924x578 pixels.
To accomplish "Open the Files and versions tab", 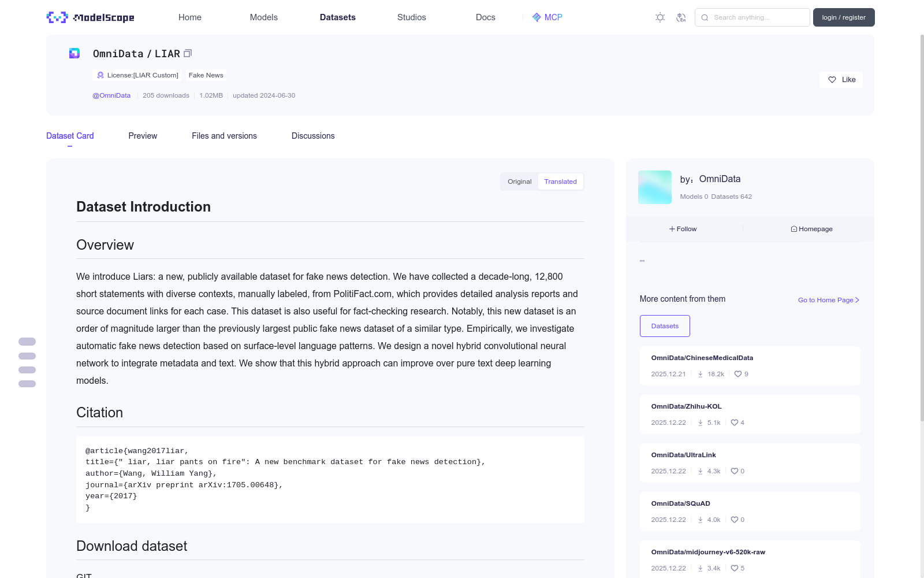I will (224, 136).
